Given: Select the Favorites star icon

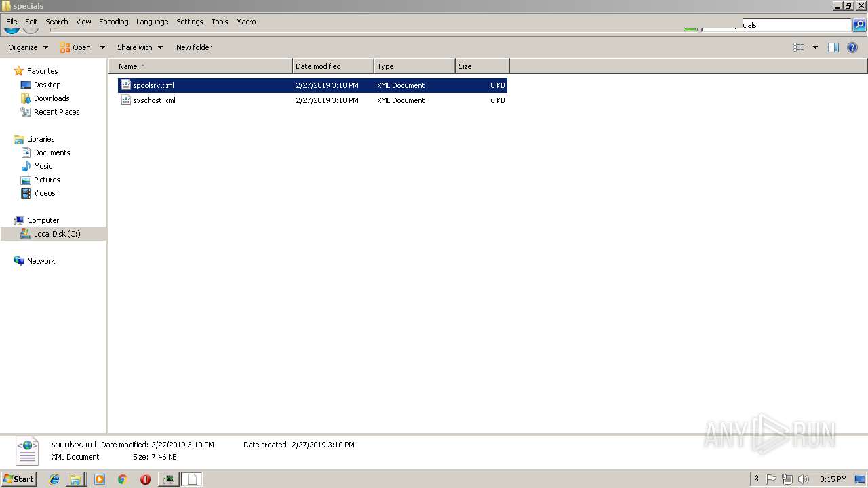Looking at the screenshot, I should [x=19, y=71].
